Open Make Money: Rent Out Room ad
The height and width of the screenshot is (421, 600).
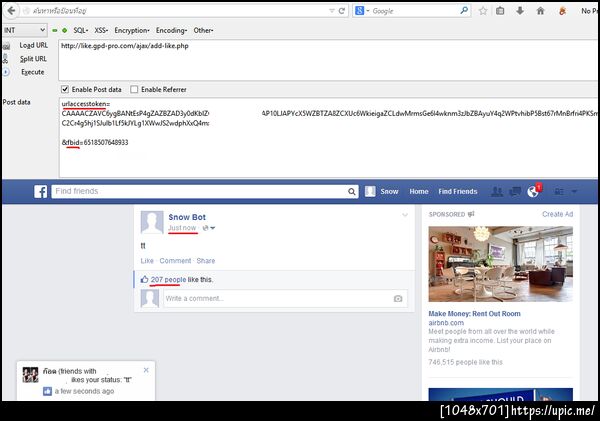[474, 313]
